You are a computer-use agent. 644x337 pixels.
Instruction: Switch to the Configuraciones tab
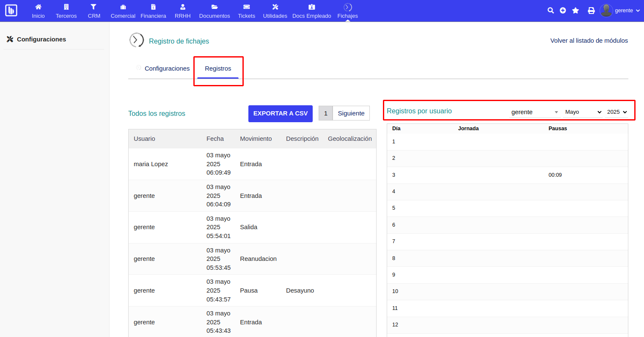coord(167,68)
